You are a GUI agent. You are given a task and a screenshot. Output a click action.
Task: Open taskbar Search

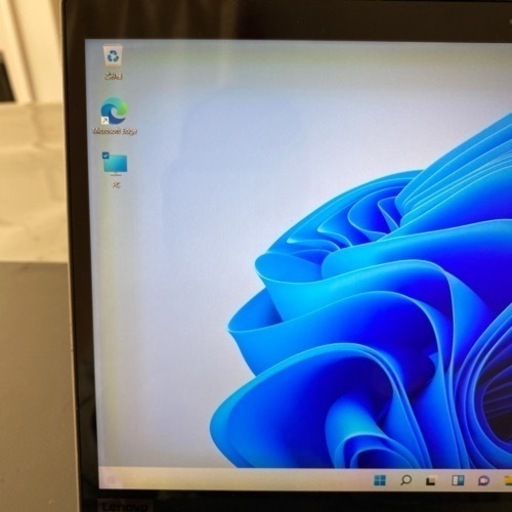tap(405, 480)
